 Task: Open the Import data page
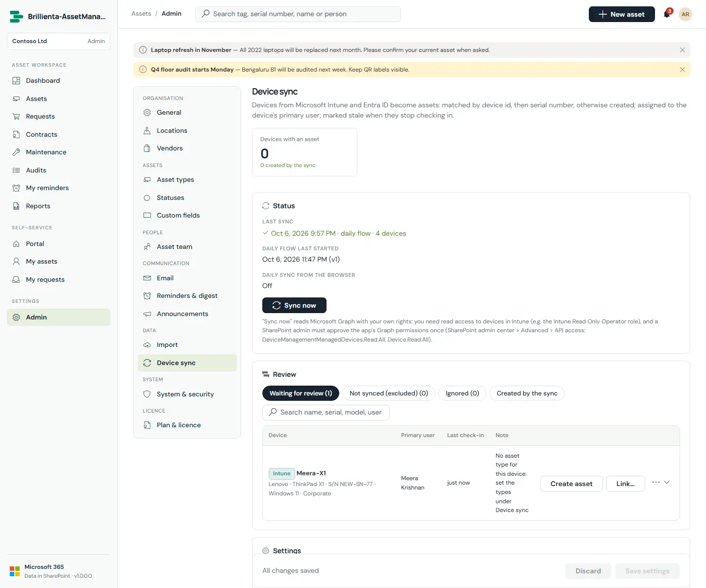coord(187,344)
